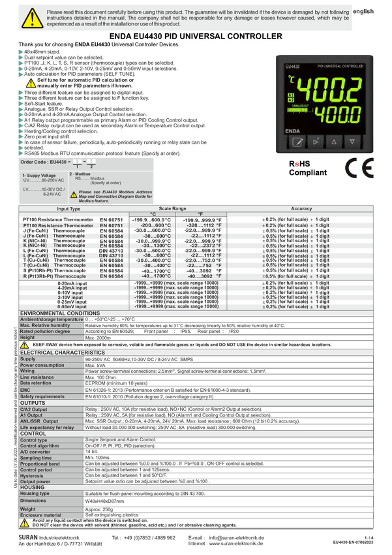
Task: Click the warning triangle beside the Self tune note
Action: point(31,84)
